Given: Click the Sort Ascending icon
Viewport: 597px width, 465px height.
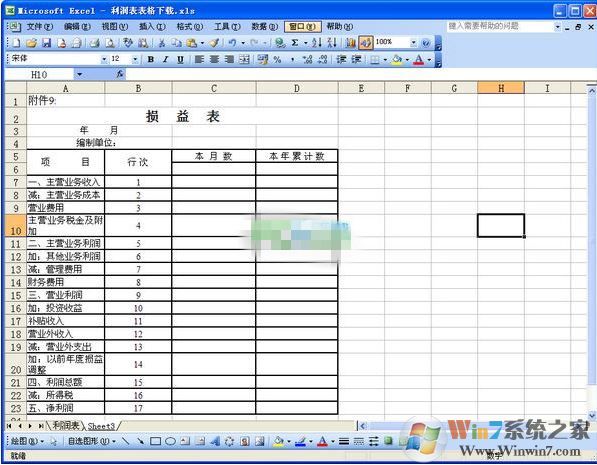Looking at the screenshot, I should (x=316, y=43).
